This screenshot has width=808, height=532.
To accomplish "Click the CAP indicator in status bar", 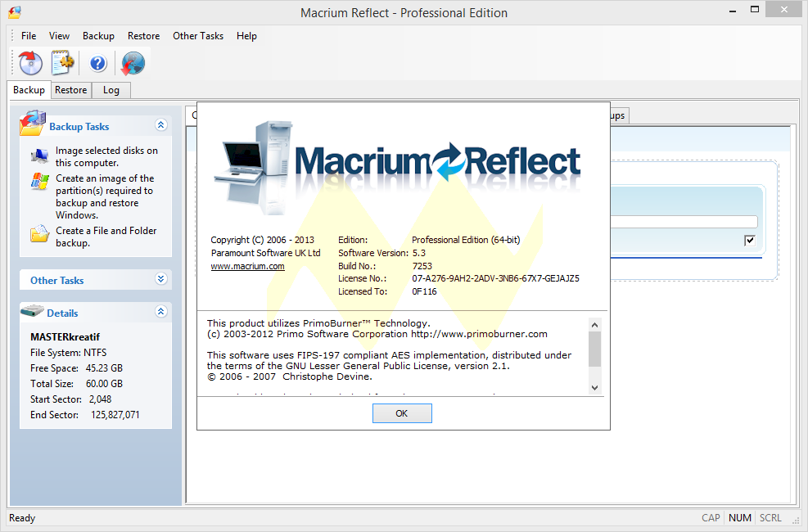I will [x=711, y=518].
